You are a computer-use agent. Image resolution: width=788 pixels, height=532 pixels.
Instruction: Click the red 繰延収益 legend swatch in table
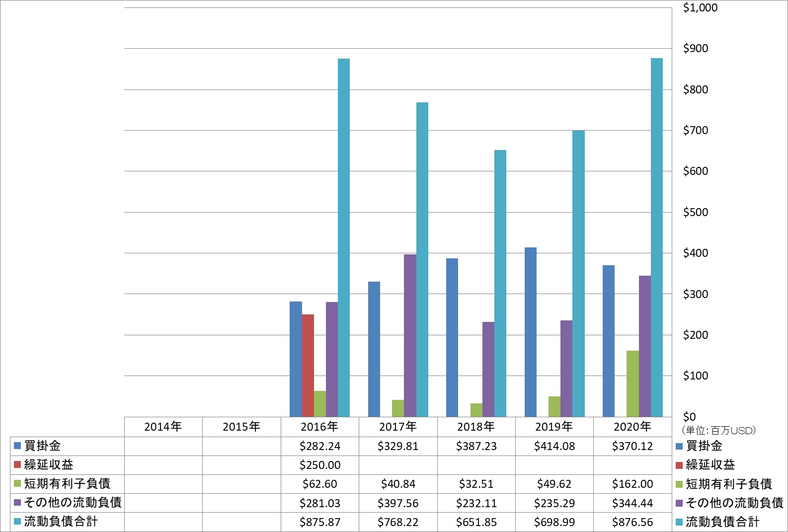(x=17, y=464)
